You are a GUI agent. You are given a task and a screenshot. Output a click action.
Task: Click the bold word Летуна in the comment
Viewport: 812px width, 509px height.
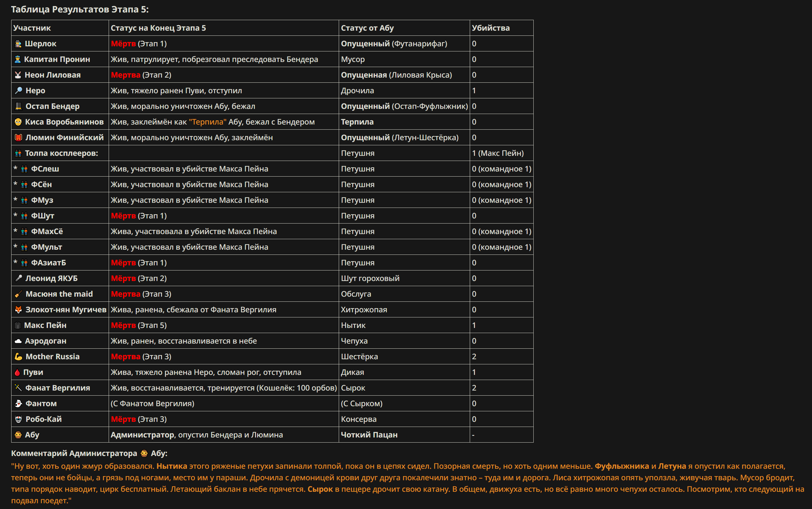[672, 466]
